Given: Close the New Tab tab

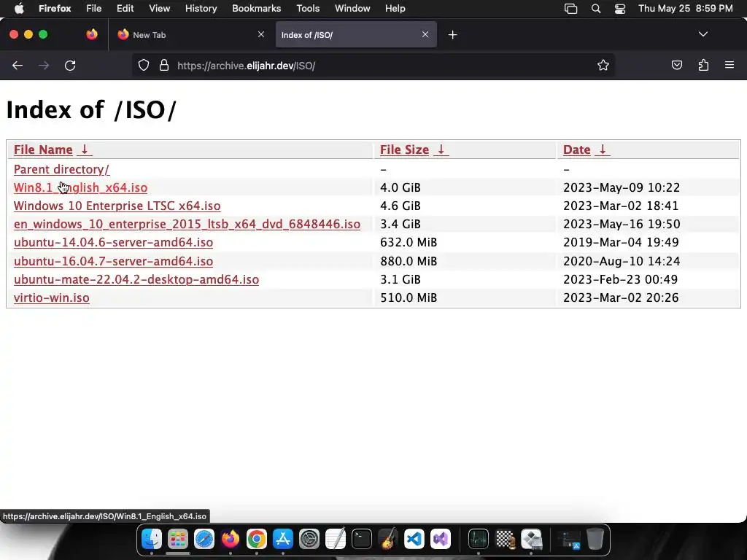Looking at the screenshot, I should tap(261, 34).
